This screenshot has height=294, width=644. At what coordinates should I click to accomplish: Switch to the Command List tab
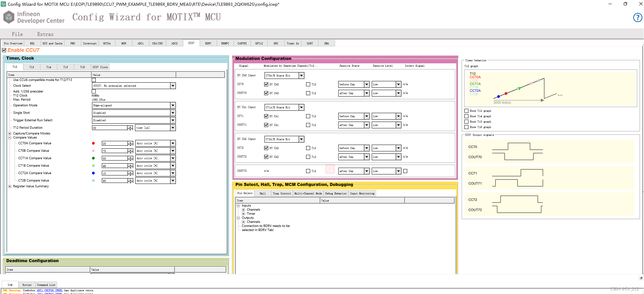point(46,285)
